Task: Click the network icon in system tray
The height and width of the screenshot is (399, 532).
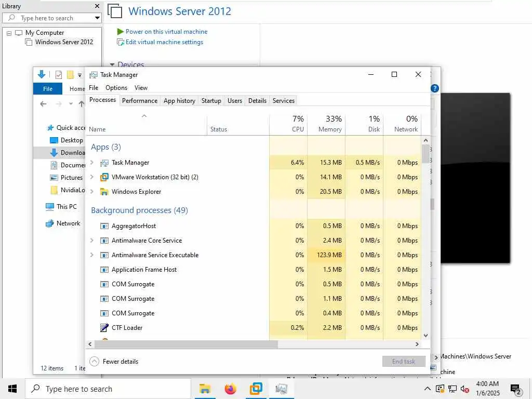Action: 453,389
